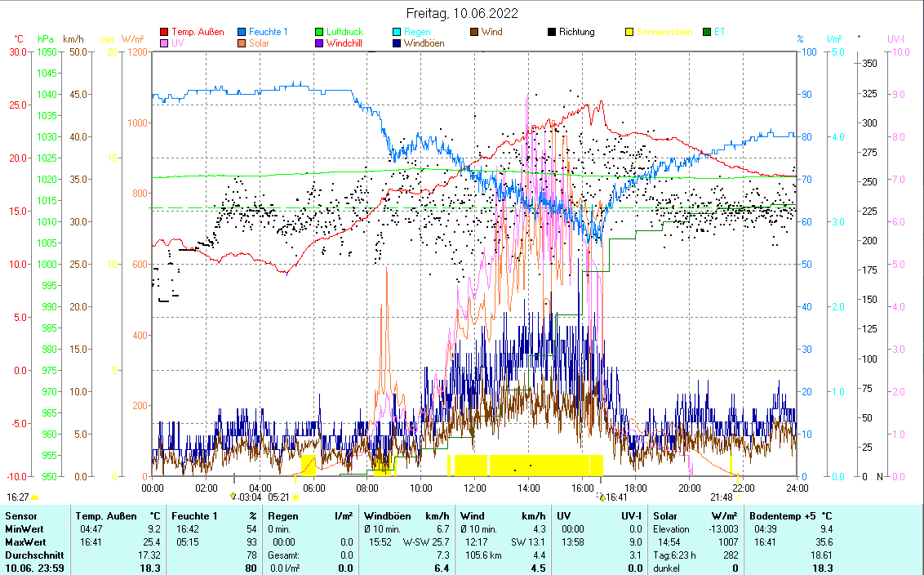Image resolution: width=924 pixels, height=575 pixels.
Task: Select the 'MinWert' row label
Action: point(24,529)
